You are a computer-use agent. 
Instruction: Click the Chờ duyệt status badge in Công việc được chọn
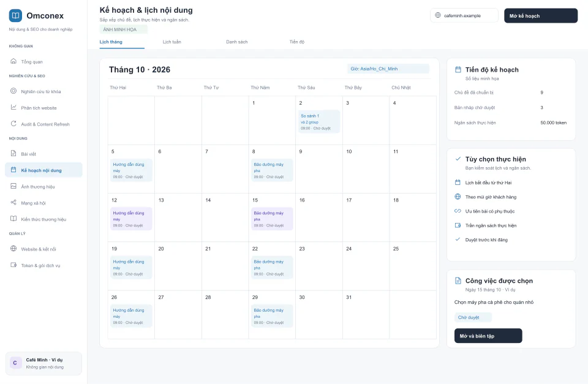point(473,317)
